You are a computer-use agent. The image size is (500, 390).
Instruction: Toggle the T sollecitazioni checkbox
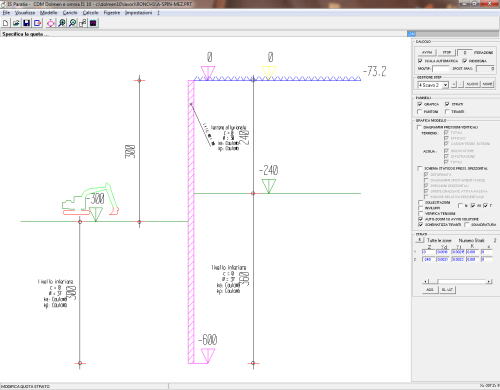click(x=485, y=205)
